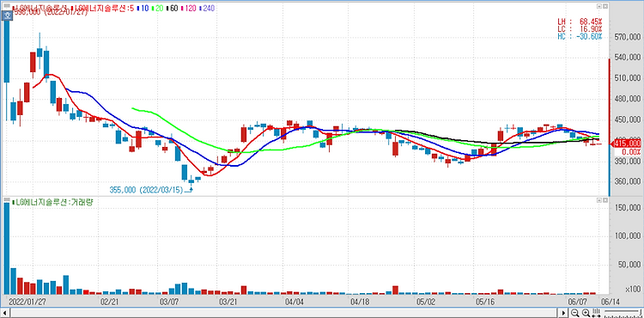Minimize the 거래량 volume pane

pos(599,200)
